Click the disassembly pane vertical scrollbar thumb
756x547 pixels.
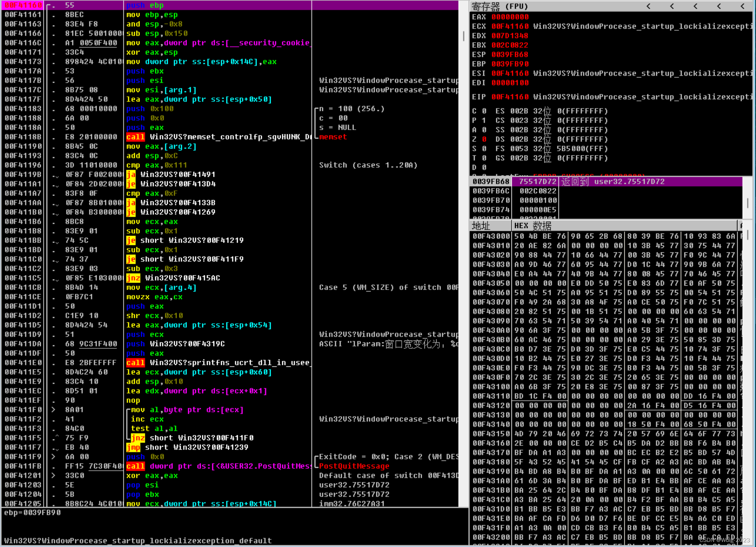click(464, 36)
